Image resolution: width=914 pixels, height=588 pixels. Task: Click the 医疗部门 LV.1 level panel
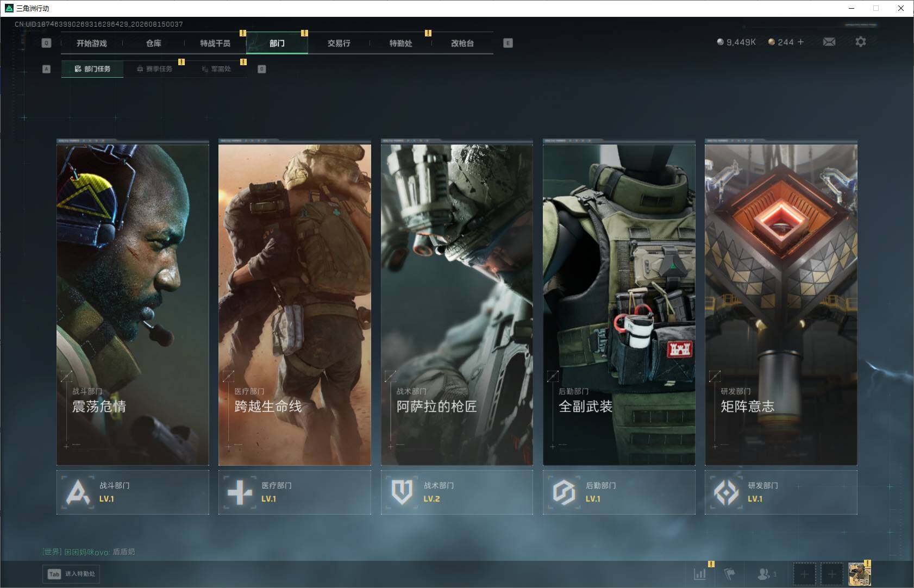tap(295, 492)
